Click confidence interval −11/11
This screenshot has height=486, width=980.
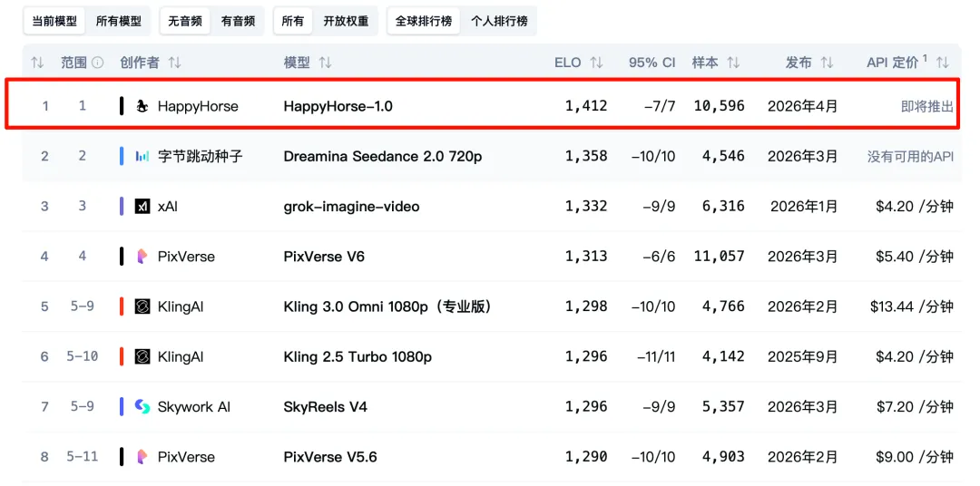coord(656,356)
